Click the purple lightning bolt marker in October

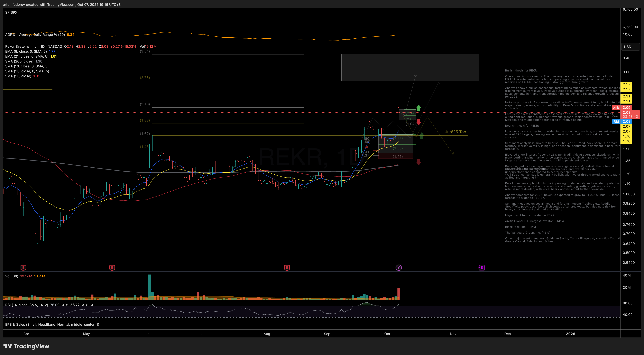click(x=399, y=268)
